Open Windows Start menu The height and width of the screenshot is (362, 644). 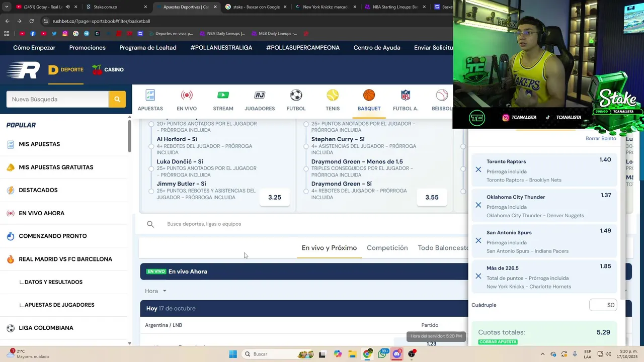point(233,354)
